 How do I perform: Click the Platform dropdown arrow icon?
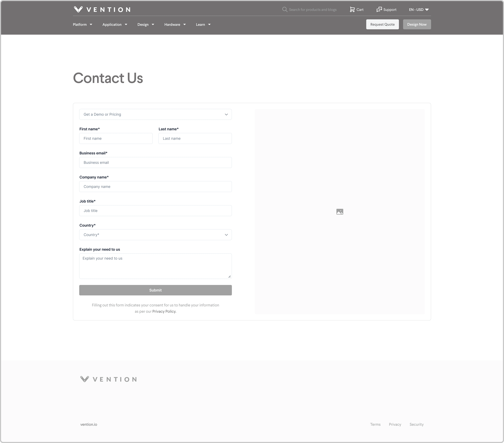pyautogui.click(x=91, y=24)
